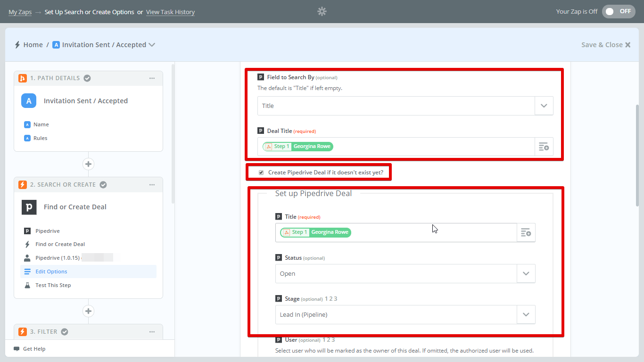Image resolution: width=644 pixels, height=362 pixels.
Task: Click the blue A path icon in breadcrumb
Action: (x=56, y=45)
